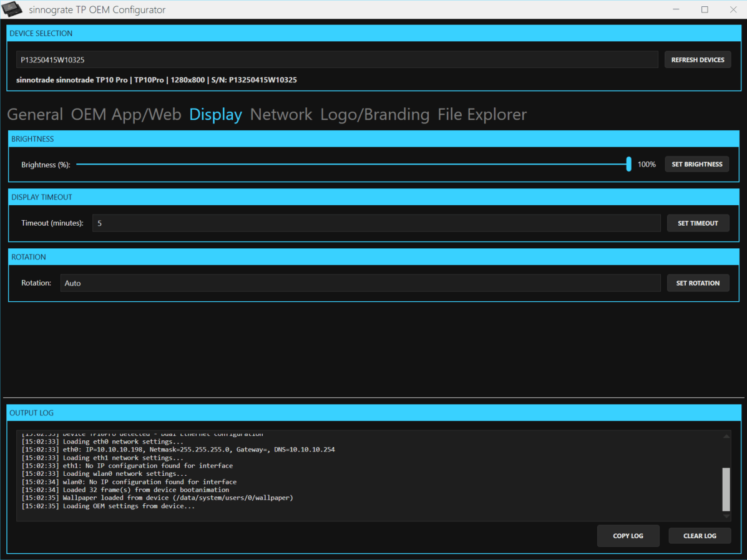Click the sinnograte app icon in the title bar

[x=12, y=9]
